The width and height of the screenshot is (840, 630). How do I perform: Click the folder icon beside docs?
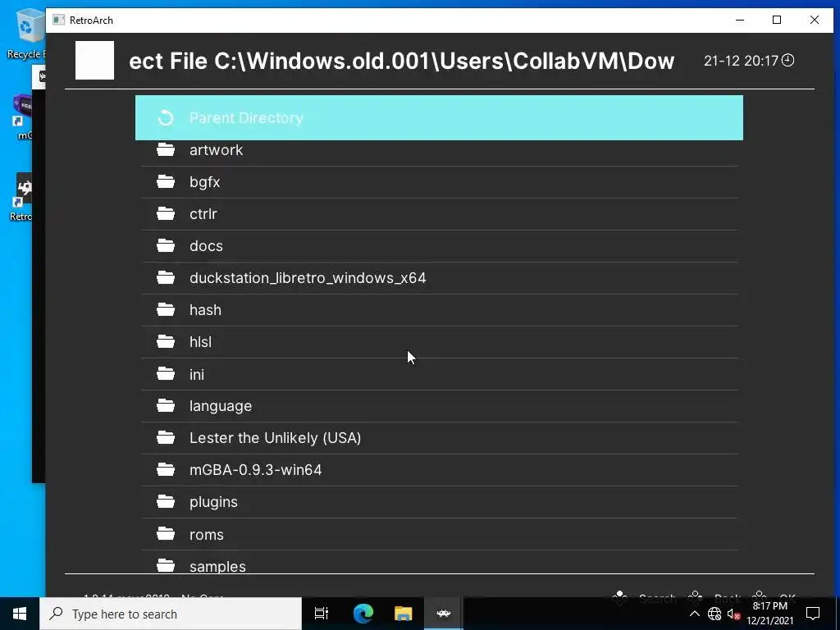pos(166,245)
